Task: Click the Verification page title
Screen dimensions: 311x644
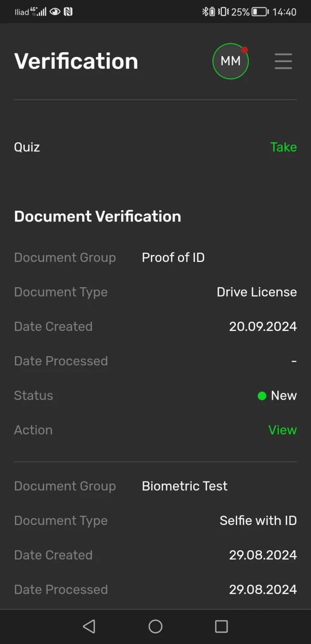Action: tap(76, 61)
